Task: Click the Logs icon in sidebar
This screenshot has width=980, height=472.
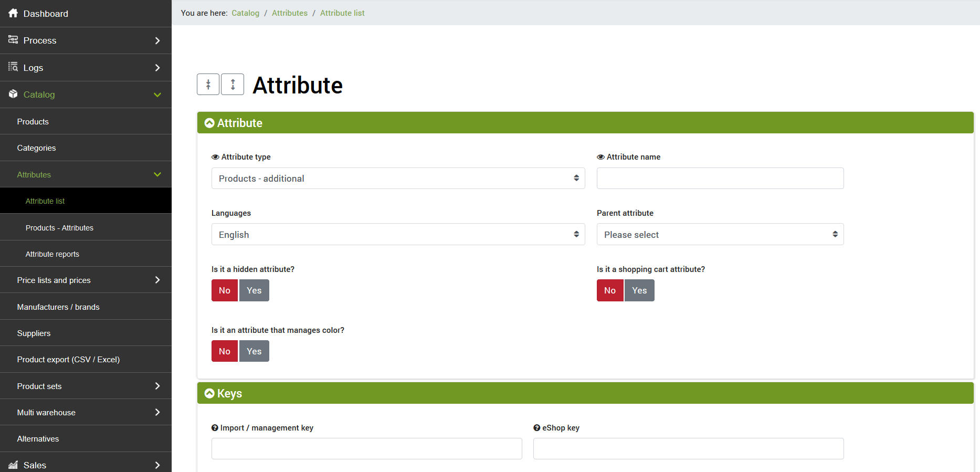Action: (13, 67)
